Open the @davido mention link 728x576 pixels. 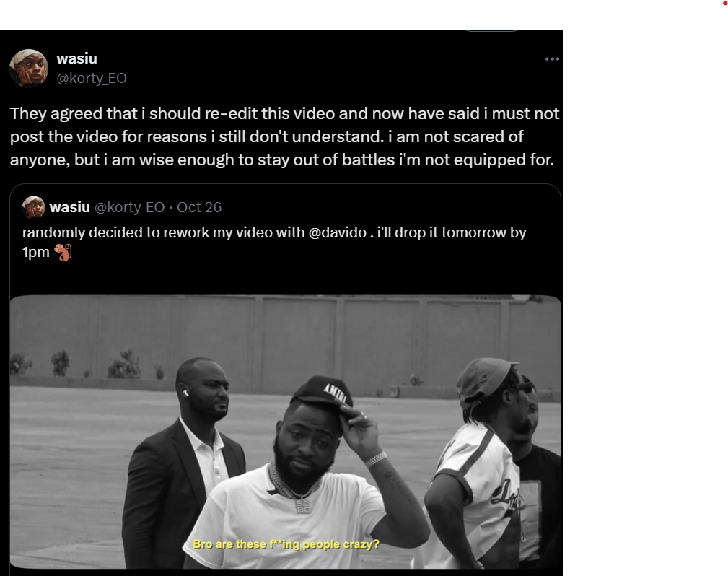click(x=339, y=233)
